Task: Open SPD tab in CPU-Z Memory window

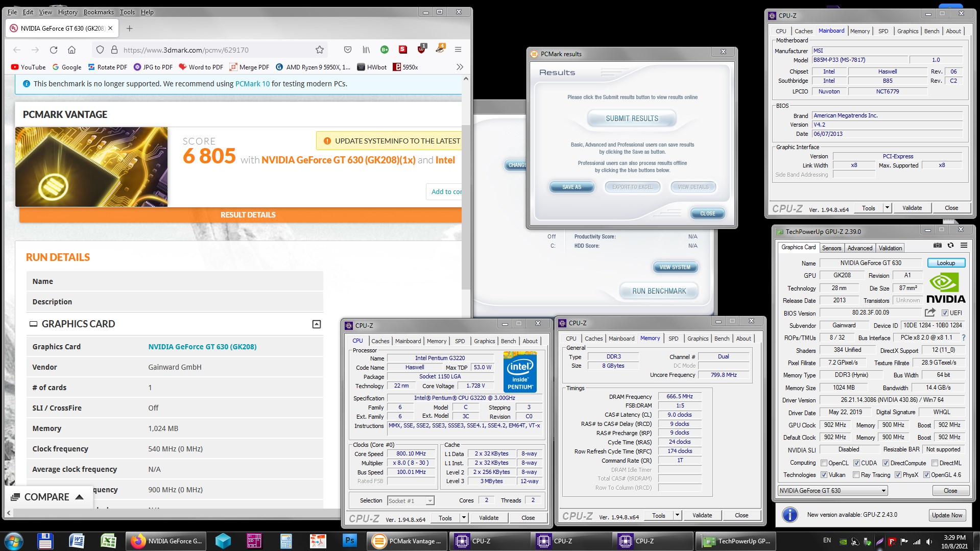Action: 673,339
